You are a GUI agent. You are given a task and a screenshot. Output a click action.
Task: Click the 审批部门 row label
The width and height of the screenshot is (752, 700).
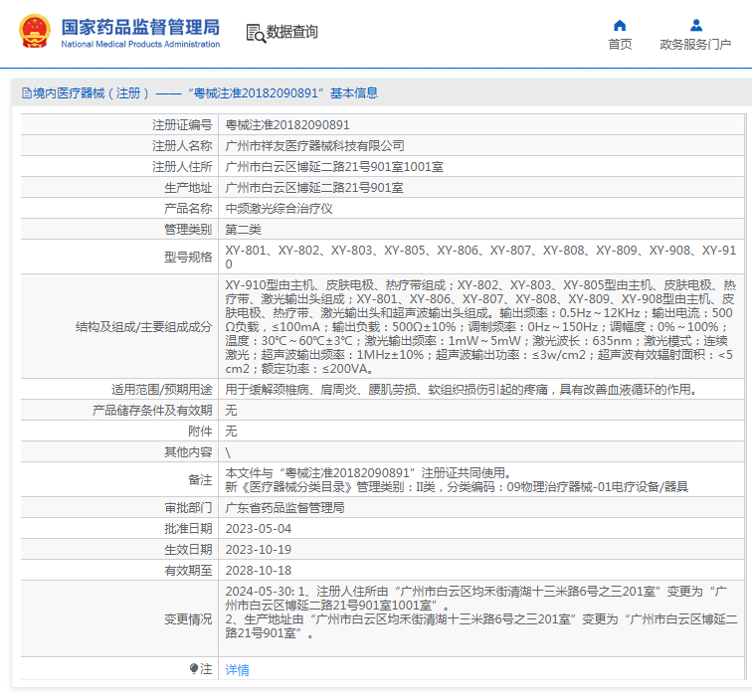[x=188, y=508]
